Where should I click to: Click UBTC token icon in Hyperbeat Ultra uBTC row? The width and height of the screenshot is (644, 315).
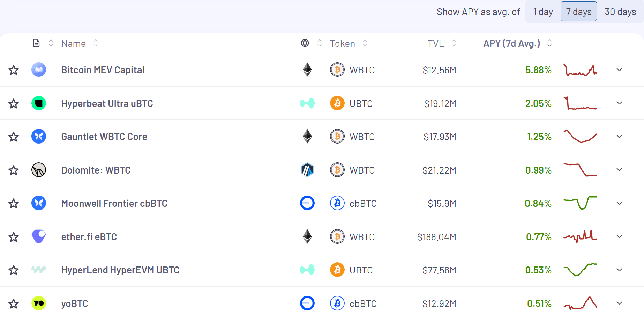[337, 103]
